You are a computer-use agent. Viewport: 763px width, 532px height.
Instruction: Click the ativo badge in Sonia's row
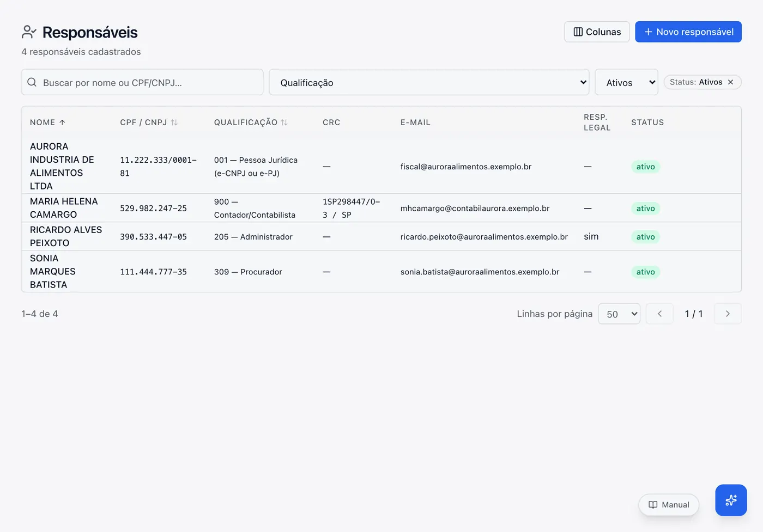645,272
